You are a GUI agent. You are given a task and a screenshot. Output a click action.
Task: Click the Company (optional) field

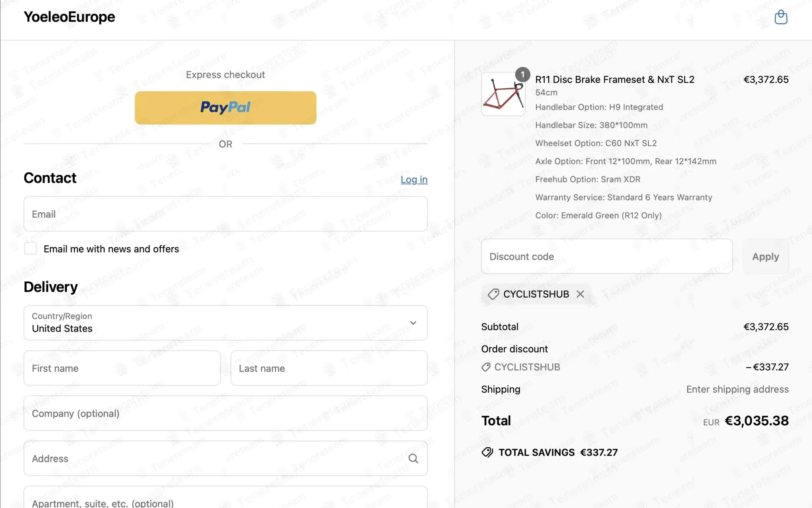click(x=225, y=413)
